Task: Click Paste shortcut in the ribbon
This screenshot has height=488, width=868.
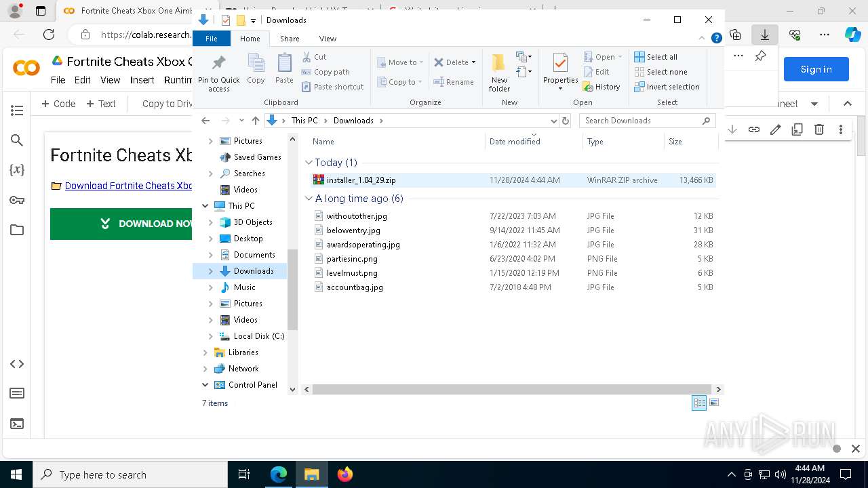Action: pyautogui.click(x=332, y=87)
